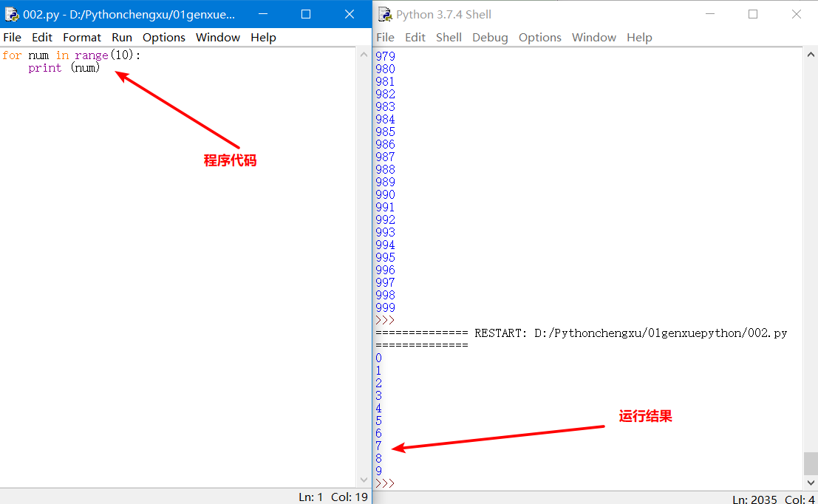
Task: Click output value 5 in Shell
Action: pyautogui.click(x=379, y=420)
